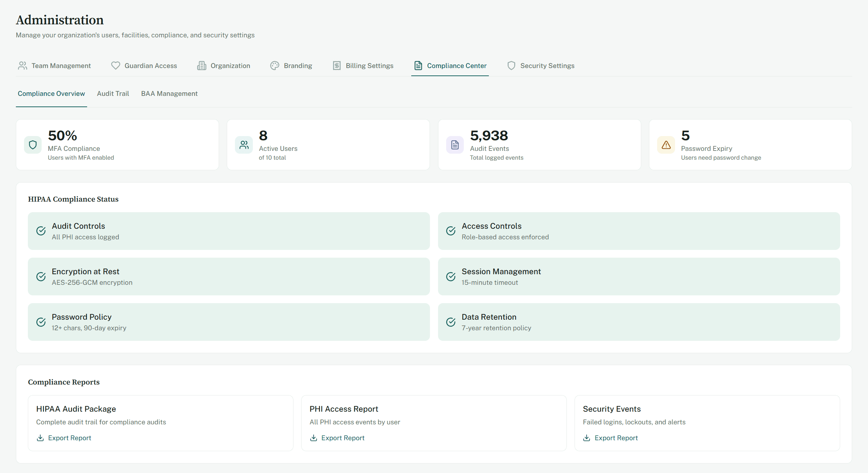The image size is (868, 473).
Task: Click the 'Role-based access enforced' text
Action: (x=505, y=237)
